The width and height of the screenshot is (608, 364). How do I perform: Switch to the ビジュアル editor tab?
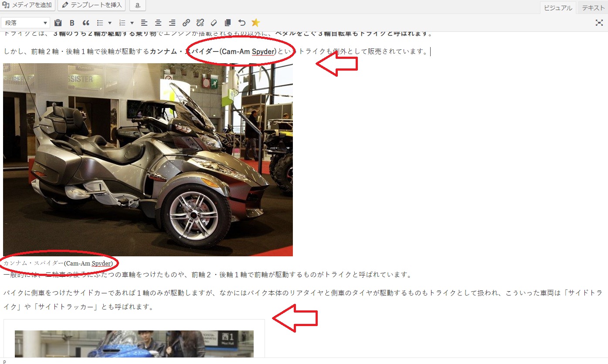point(558,8)
